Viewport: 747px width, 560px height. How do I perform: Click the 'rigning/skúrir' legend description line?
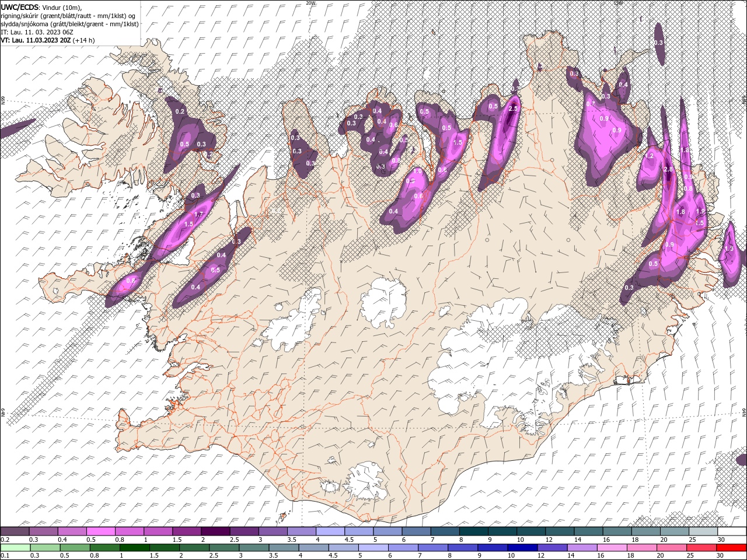pos(68,16)
